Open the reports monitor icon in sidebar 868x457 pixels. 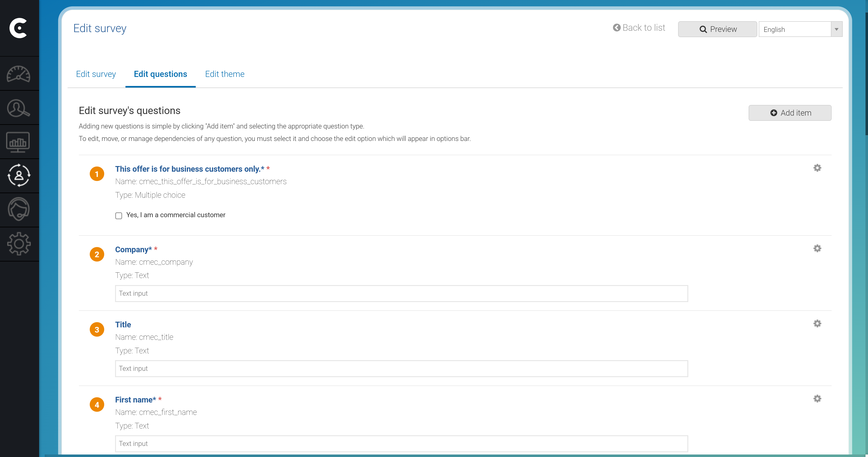click(19, 142)
